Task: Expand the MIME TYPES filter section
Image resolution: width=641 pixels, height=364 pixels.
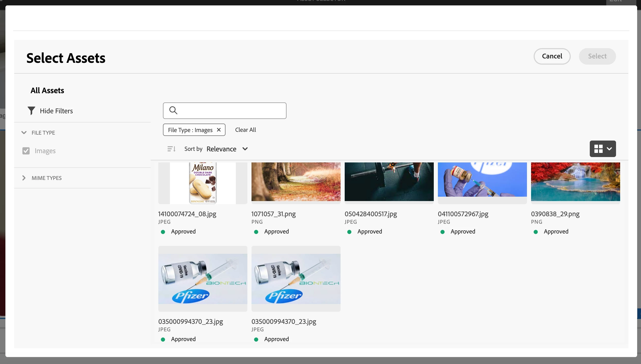Action: (24, 178)
